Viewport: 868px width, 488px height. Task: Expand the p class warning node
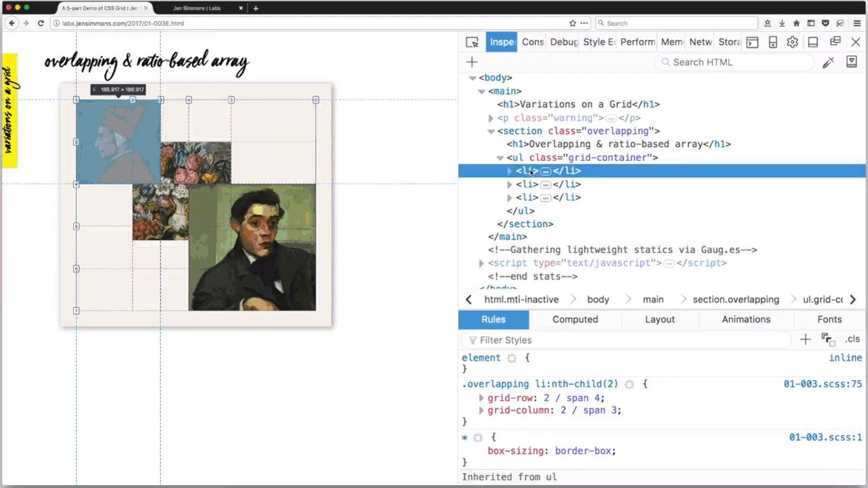click(x=491, y=118)
